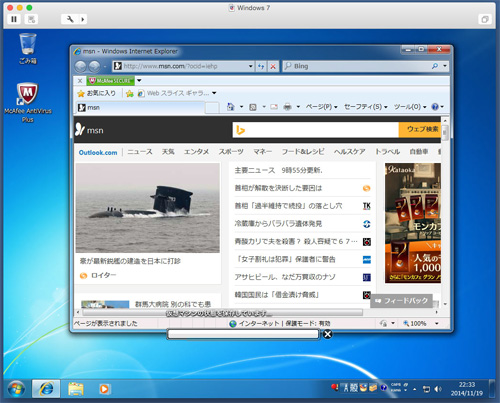This screenshot has height=403, width=500.
Task: Expand the search provider dropdown arrow
Action: [445, 66]
